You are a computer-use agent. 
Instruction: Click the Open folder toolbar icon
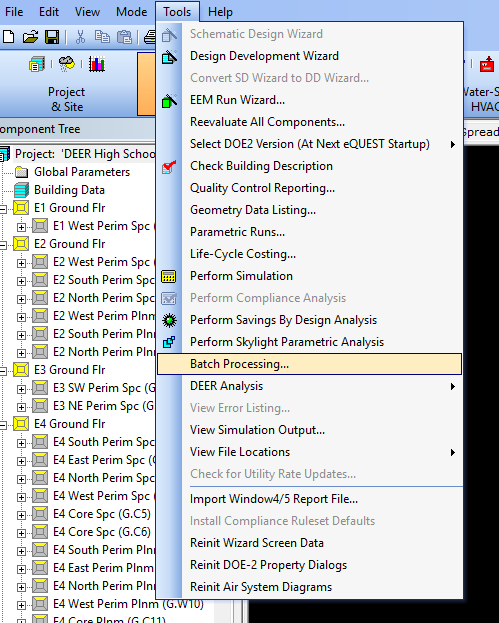31,37
